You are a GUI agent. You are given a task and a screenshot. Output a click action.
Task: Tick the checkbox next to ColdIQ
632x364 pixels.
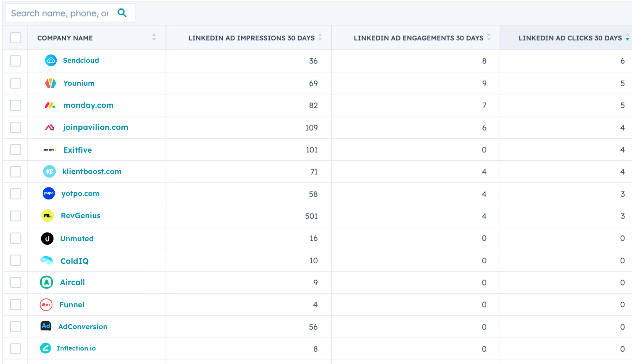tap(16, 261)
